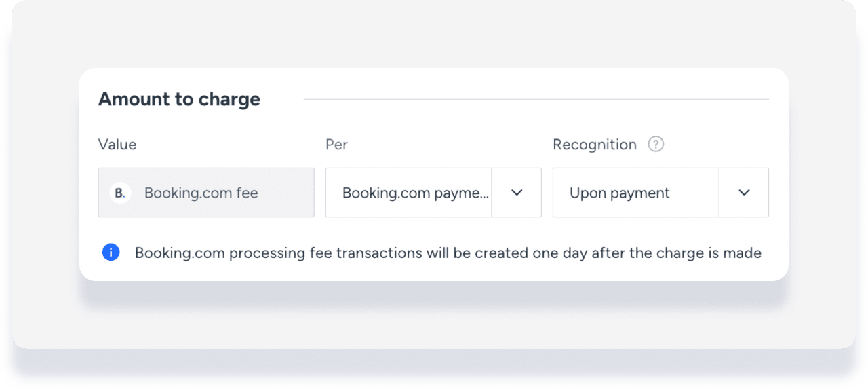Open the Recognition dropdown arrow
This screenshot has width=868, height=389.
pyautogui.click(x=744, y=193)
